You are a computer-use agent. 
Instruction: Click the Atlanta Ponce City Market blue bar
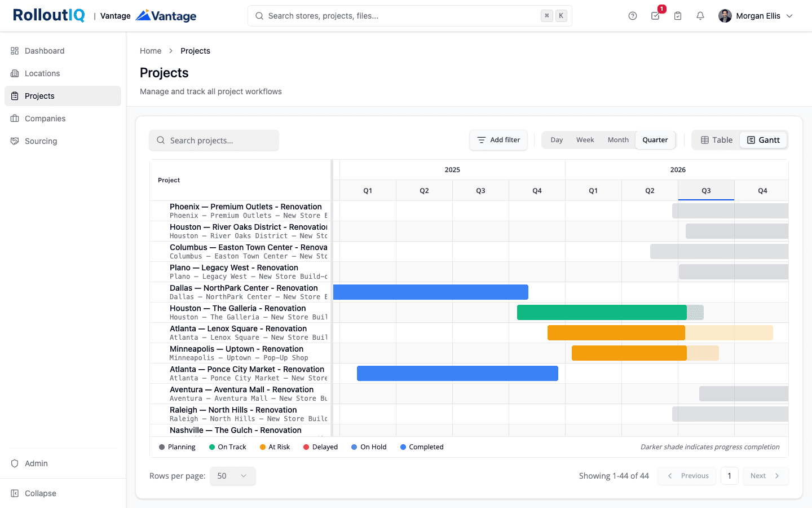pos(457,373)
